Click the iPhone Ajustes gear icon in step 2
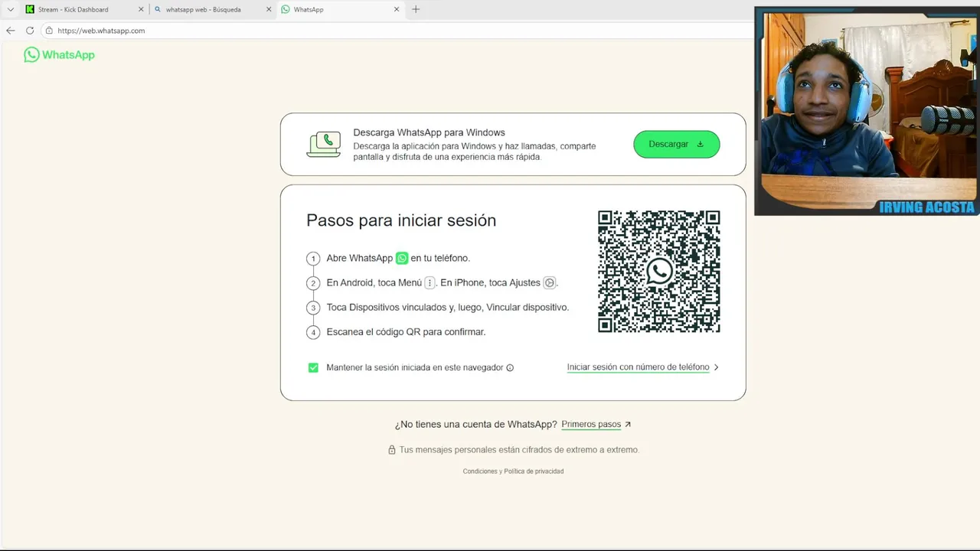The height and width of the screenshot is (551, 980). pos(549,282)
